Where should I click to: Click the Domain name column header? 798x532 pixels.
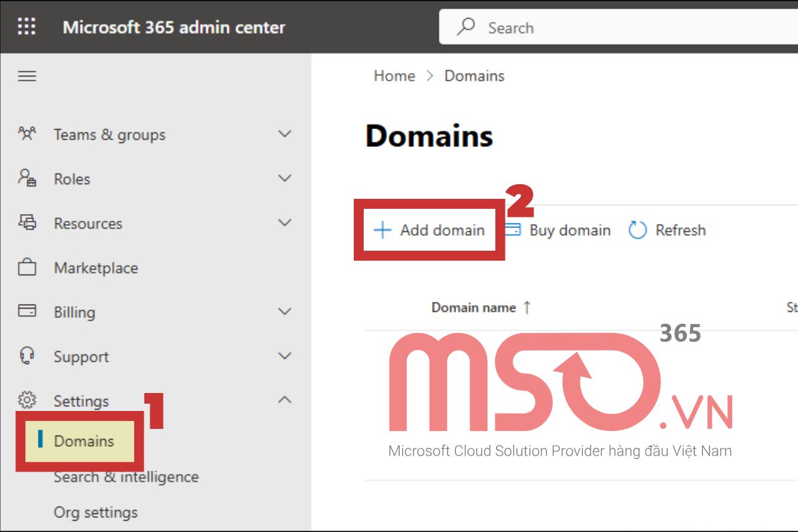tap(473, 307)
